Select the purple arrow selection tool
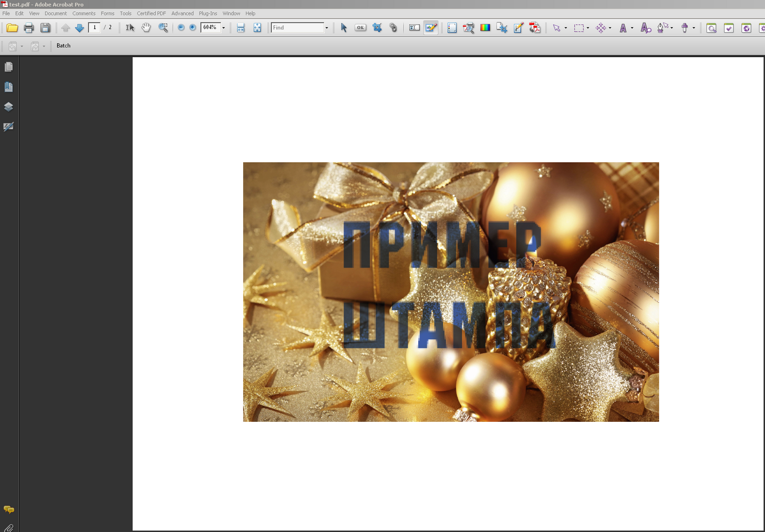 tap(556, 28)
